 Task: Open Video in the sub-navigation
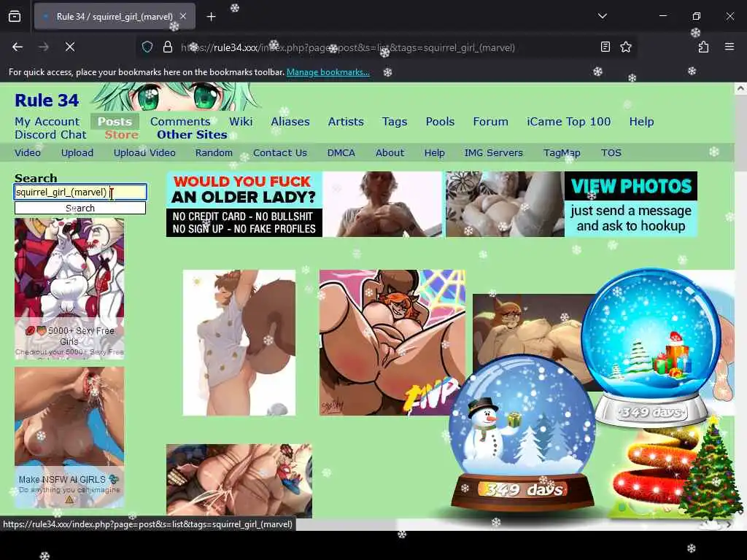tap(28, 153)
